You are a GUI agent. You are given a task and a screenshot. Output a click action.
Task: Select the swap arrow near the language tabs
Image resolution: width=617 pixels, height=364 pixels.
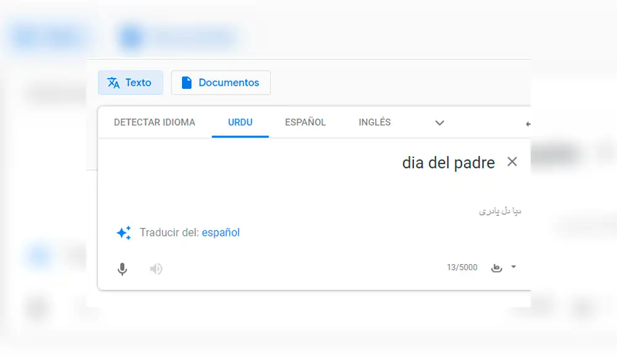(528, 123)
